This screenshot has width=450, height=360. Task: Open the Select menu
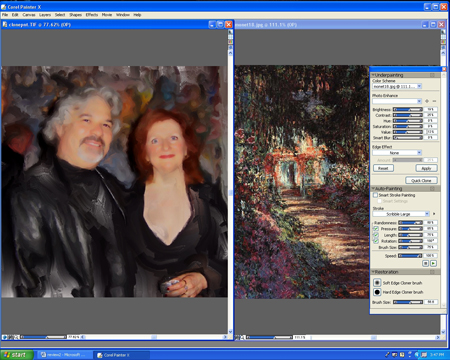point(60,15)
